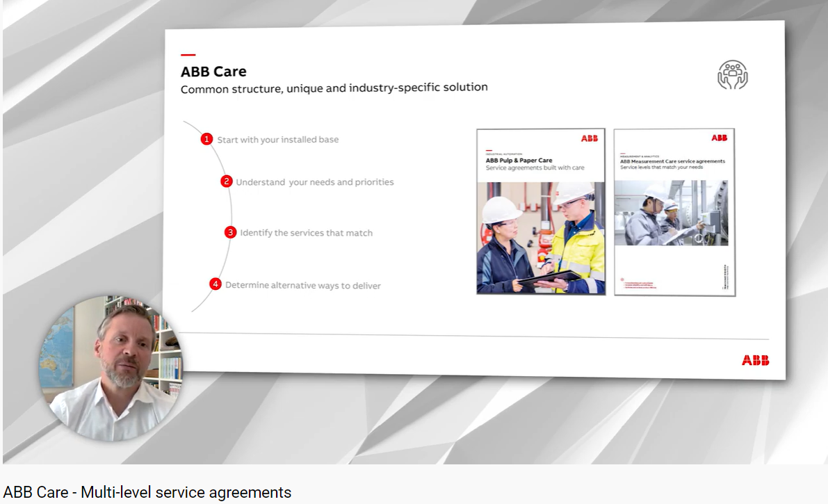This screenshot has height=504, width=828.
Task: Click 'ABB Pulp & Paper Care' brochure title
Action: pyautogui.click(x=519, y=160)
